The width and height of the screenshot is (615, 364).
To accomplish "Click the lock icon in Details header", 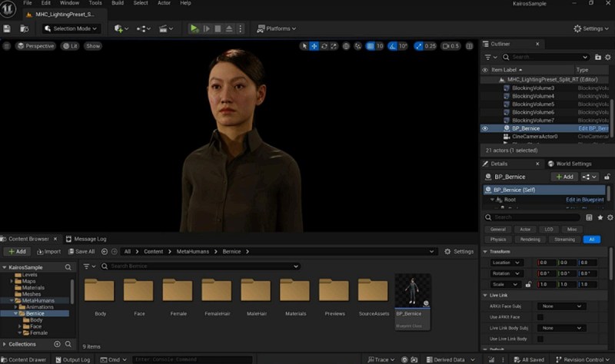I will (x=607, y=177).
